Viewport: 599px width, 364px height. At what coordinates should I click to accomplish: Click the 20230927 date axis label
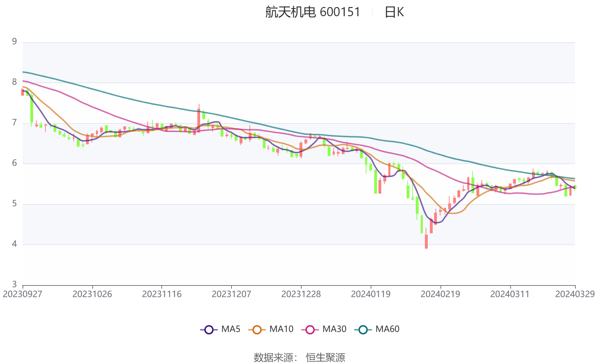23,294
